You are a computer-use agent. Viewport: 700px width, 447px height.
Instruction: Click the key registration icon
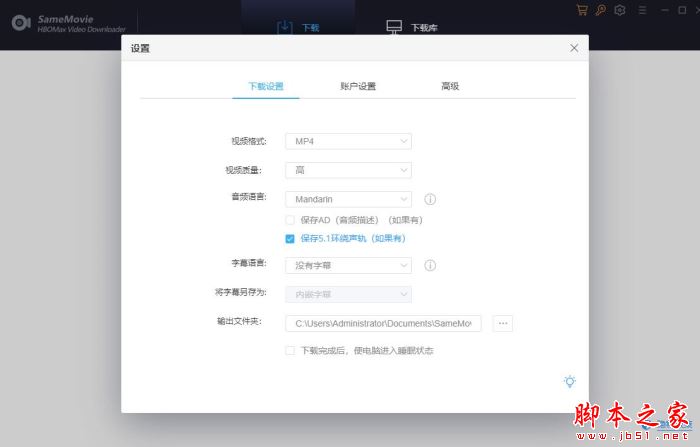[600, 10]
